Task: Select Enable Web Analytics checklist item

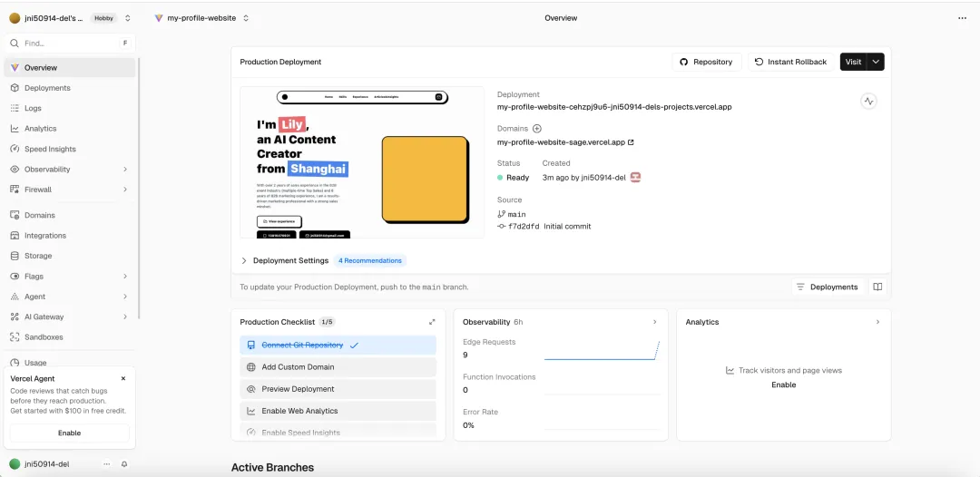Action: click(338, 411)
